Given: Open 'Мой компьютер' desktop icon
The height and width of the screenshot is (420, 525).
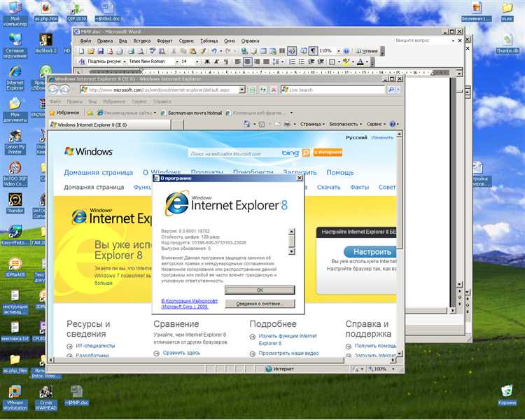Looking at the screenshot, I should click(x=15, y=13).
